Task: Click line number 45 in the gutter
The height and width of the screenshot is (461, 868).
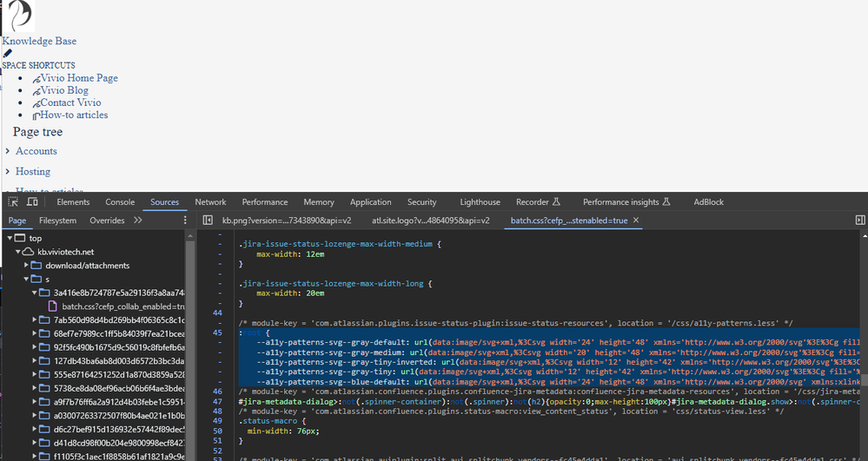Action: coord(217,333)
